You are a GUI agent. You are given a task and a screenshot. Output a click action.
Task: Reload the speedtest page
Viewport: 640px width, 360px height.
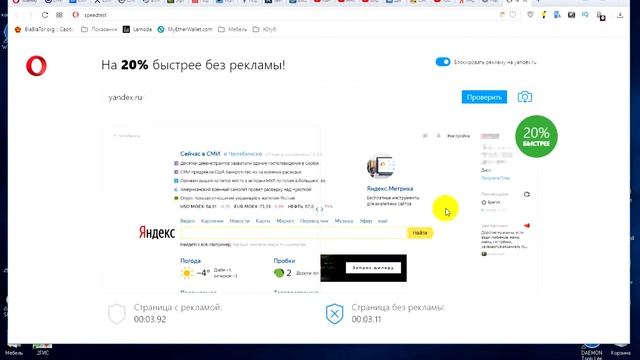coord(45,15)
